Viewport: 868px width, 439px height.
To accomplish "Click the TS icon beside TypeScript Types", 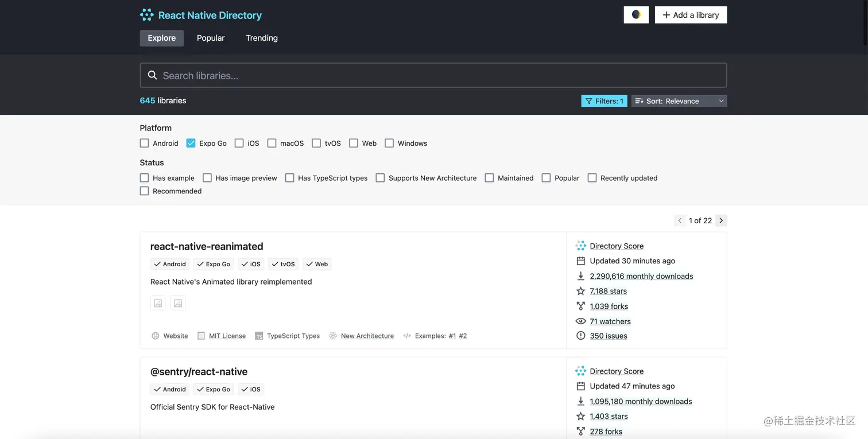I will (259, 336).
